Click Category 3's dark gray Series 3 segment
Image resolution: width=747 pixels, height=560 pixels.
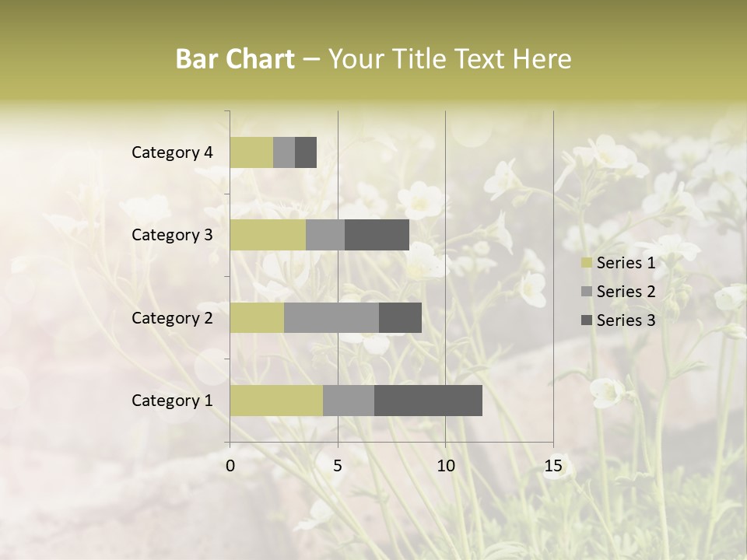click(x=377, y=235)
